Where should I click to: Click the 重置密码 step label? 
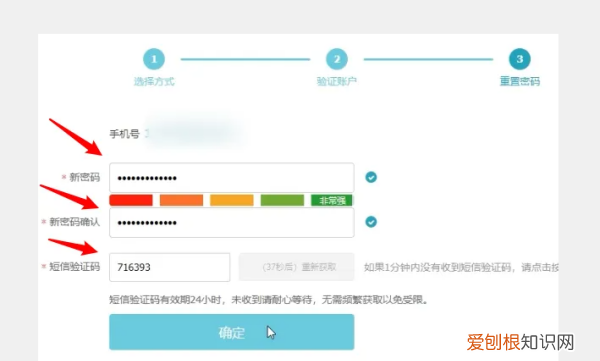[520, 82]
